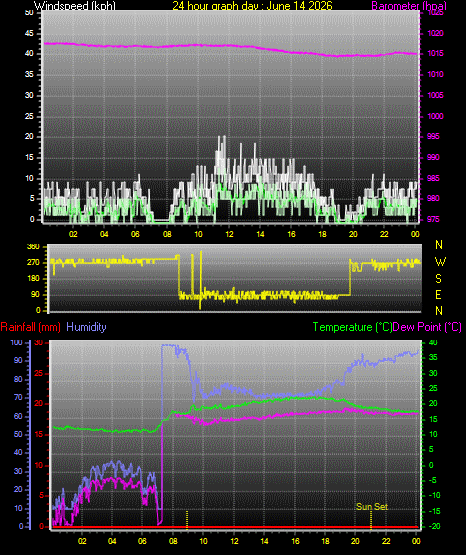The image size is (466, 555).
Task: Click the 1005 value on the barometer axis
Action: 435,95
